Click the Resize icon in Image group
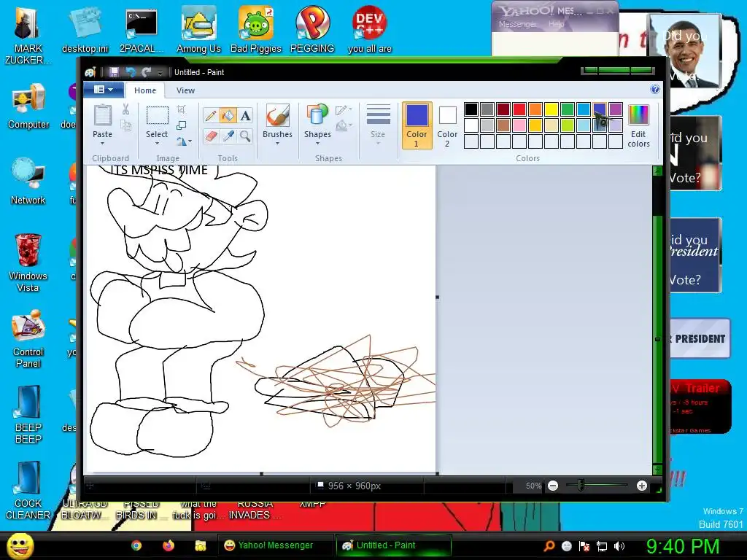Image resolution: width=747 pixels, height=560 pixels. (x=182, y=125)
